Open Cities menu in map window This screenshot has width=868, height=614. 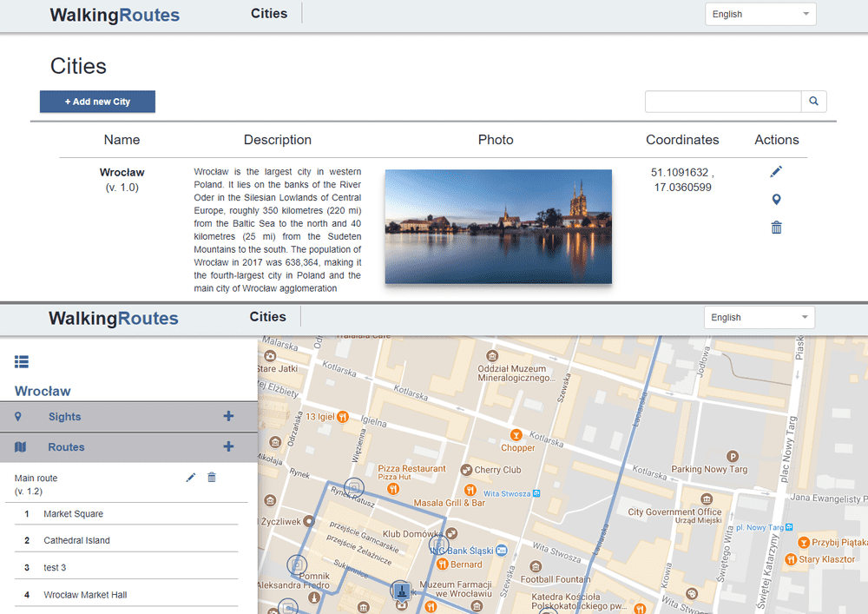tap(268, 317)
